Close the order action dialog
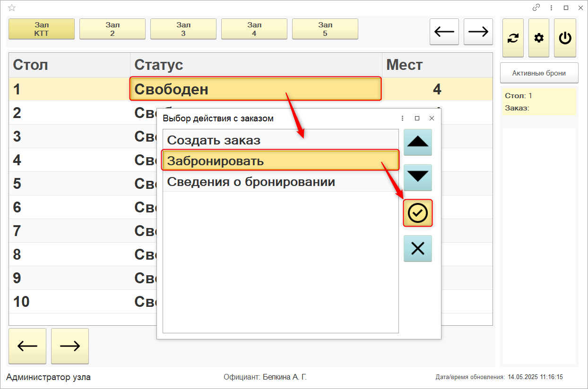 [432, 118]
